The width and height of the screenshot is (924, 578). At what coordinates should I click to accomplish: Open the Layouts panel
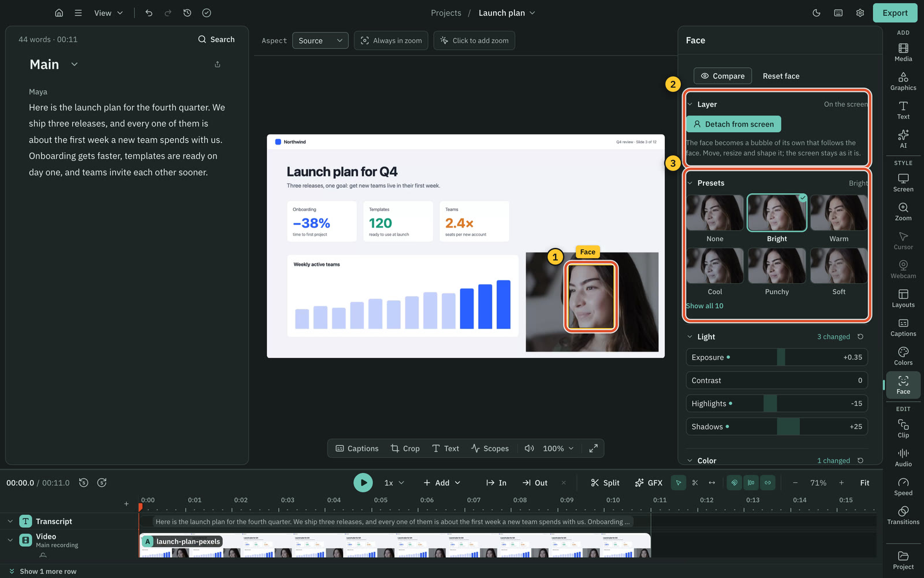click(x=903, y=298)
